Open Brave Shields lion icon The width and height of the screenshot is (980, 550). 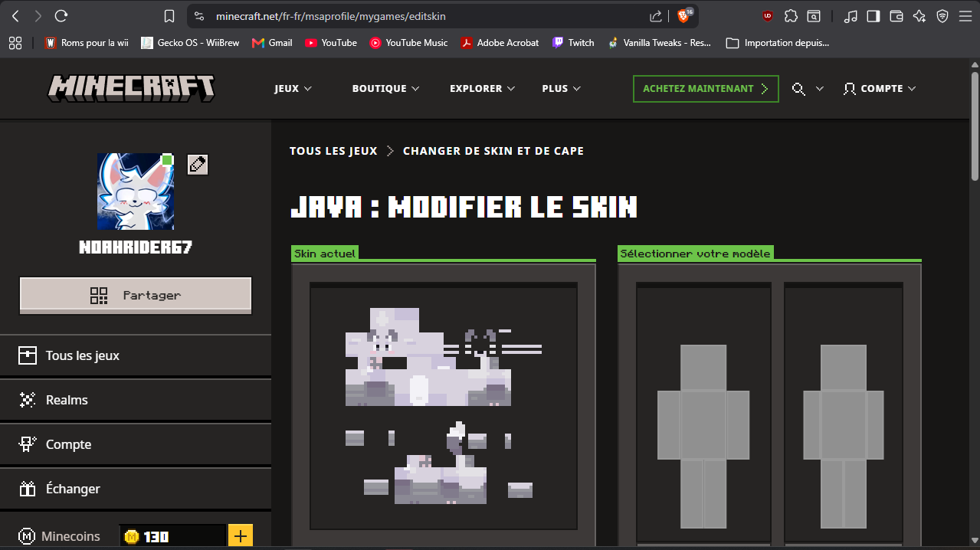click(x=683, y=15)
